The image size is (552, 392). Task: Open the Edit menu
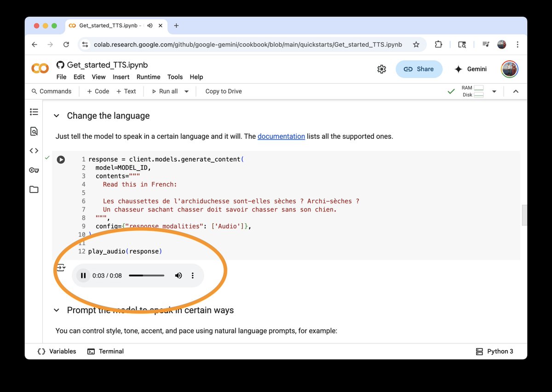[x=79, y=77]
